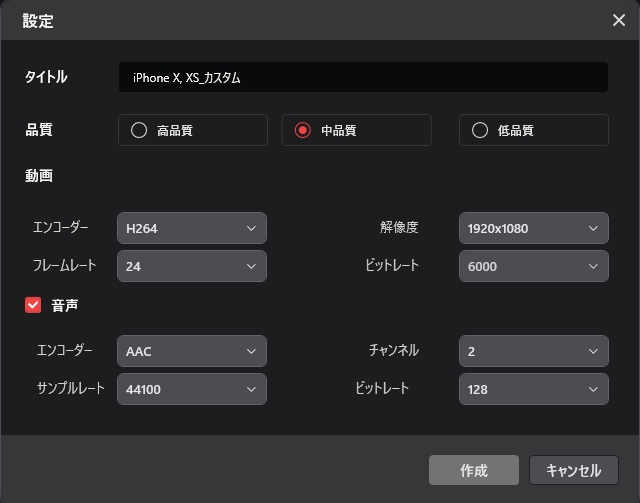Open the video エンコーダー H264 dropdown
This screenshot has width=640, height=503.
click(x=192, y=228)
